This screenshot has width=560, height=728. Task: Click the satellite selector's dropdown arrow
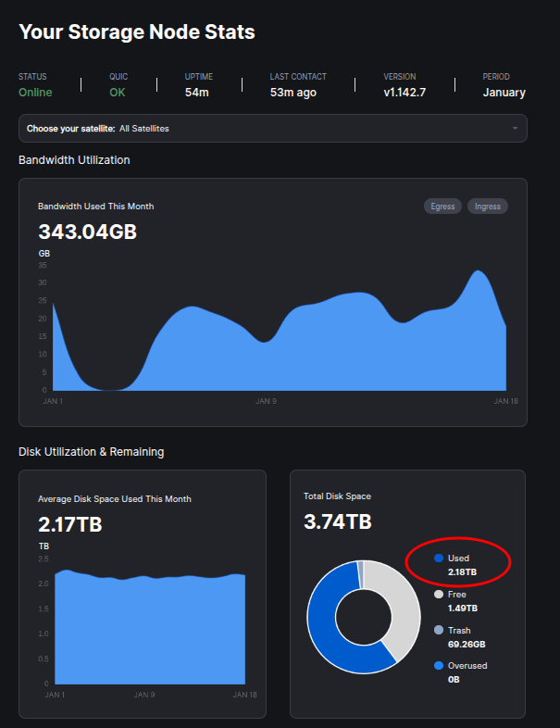click(x=515, y=128)
